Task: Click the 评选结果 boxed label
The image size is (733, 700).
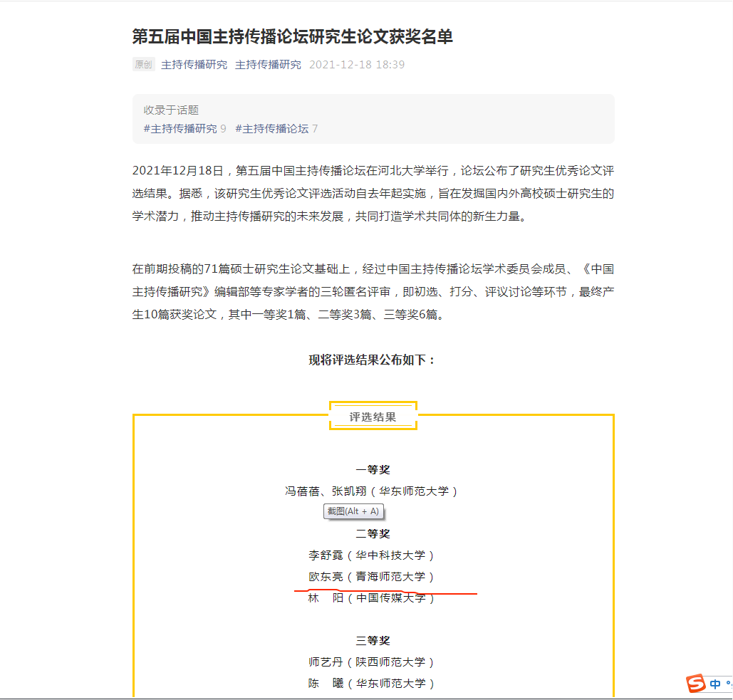Action: point(373,417)
